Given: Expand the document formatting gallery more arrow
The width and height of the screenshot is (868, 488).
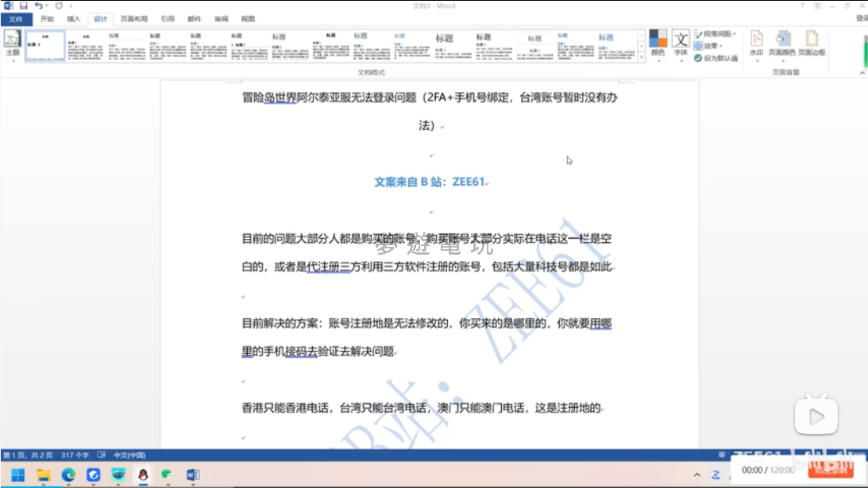Looking at the screenshot, I should click(641, 57).
